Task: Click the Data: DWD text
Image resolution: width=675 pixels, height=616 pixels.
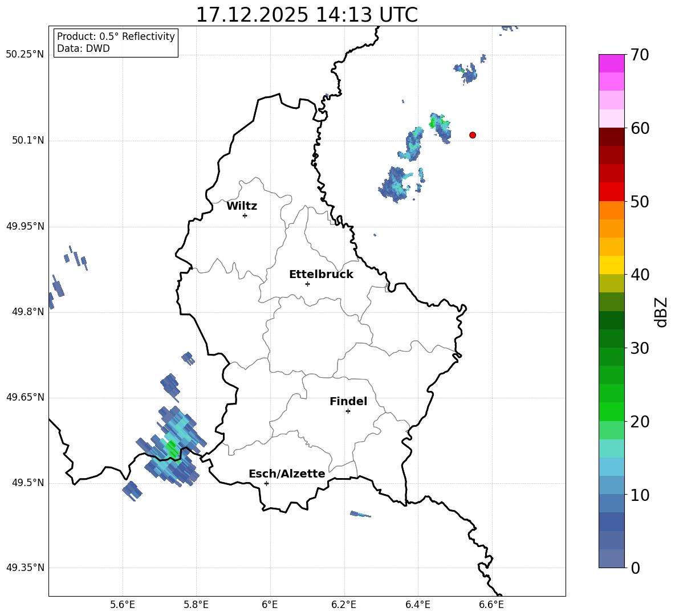Action: (x=83, y=48)
